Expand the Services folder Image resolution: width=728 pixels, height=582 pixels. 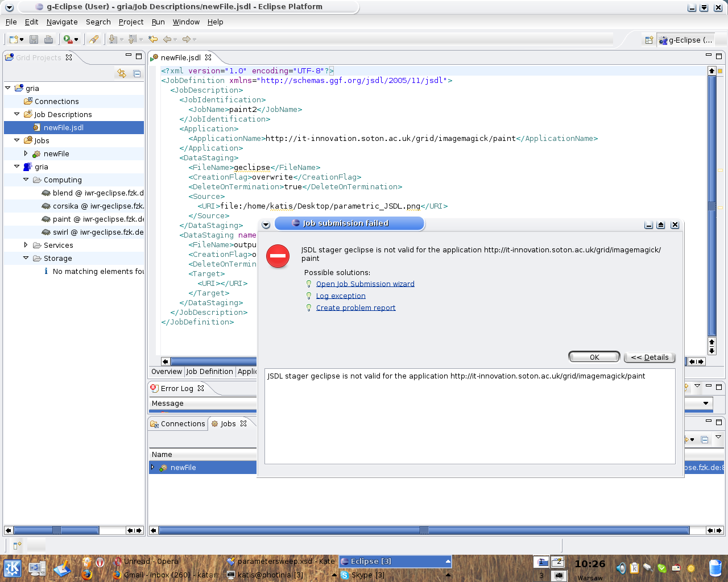(x=26, y=245)
